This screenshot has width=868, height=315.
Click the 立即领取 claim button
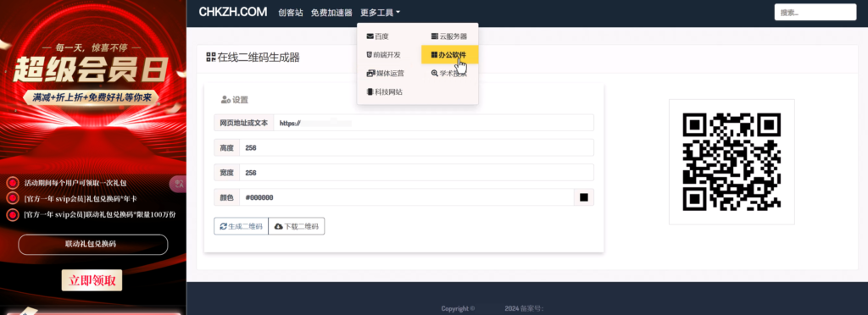click(92, 280)
